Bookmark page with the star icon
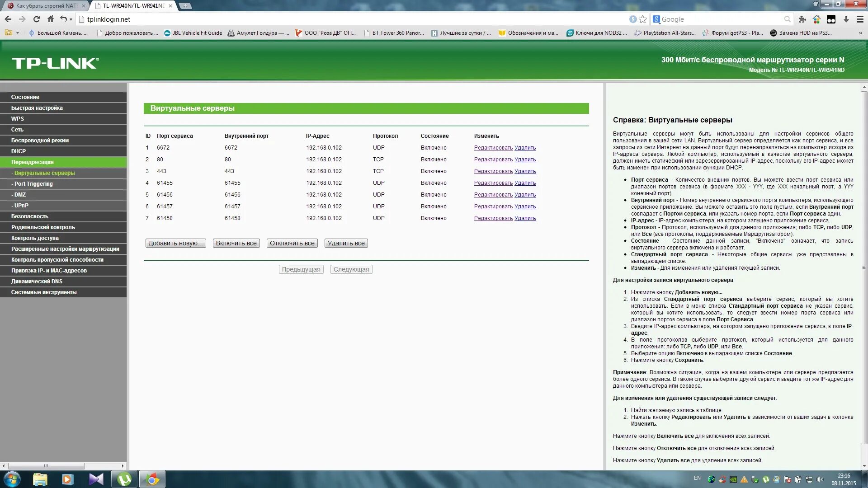The width and height of the screenshot is (868, 488). tap(643, 19)
